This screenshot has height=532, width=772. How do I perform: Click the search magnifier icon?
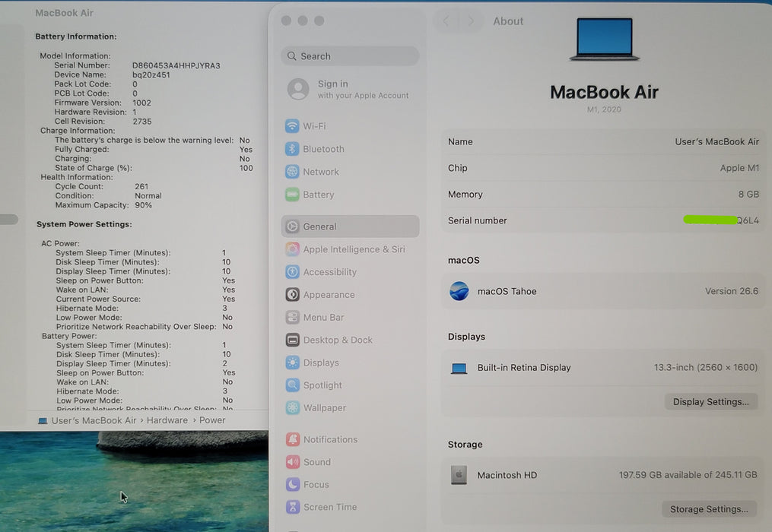pos(292,56)
